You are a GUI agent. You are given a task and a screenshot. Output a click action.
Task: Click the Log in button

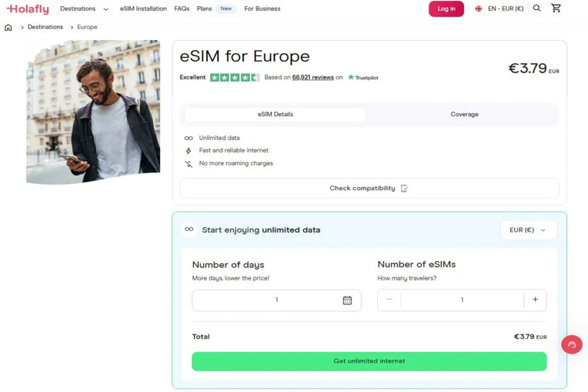[x=446, y=9]
